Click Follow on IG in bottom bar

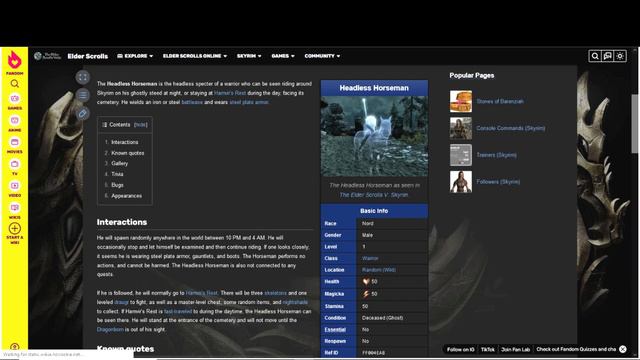pos(460,349)
